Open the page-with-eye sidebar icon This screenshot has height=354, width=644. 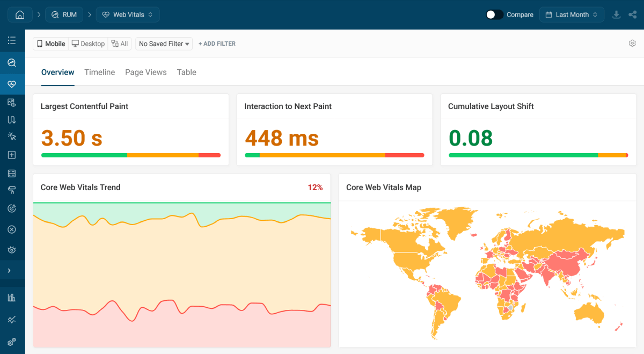[x=12, y=102]
